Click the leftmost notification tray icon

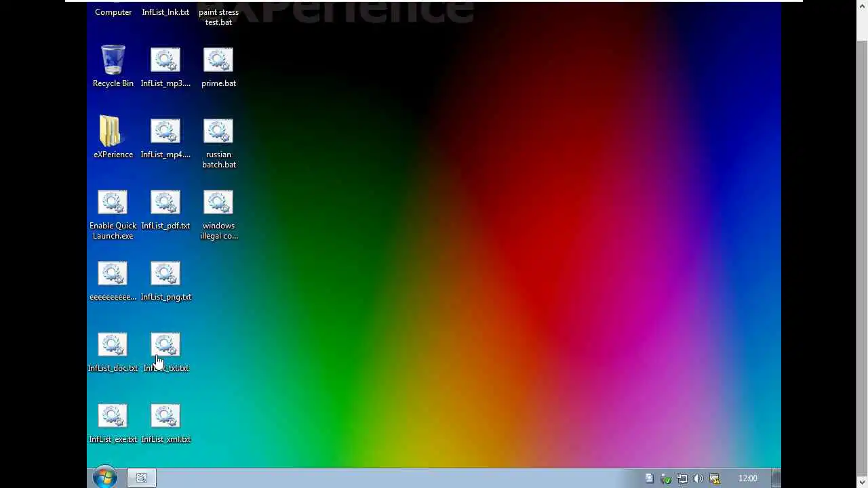(649, 479)
